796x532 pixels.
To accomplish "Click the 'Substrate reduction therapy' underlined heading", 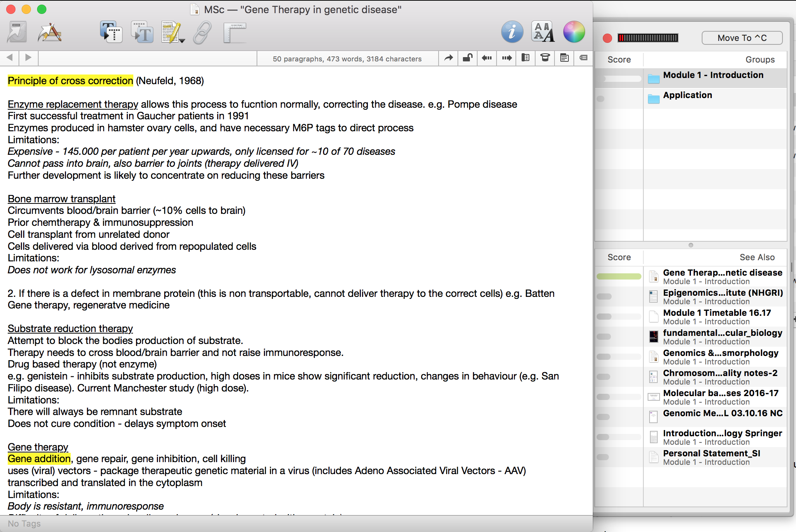I will pyautogui.click(x=70, y=329).
